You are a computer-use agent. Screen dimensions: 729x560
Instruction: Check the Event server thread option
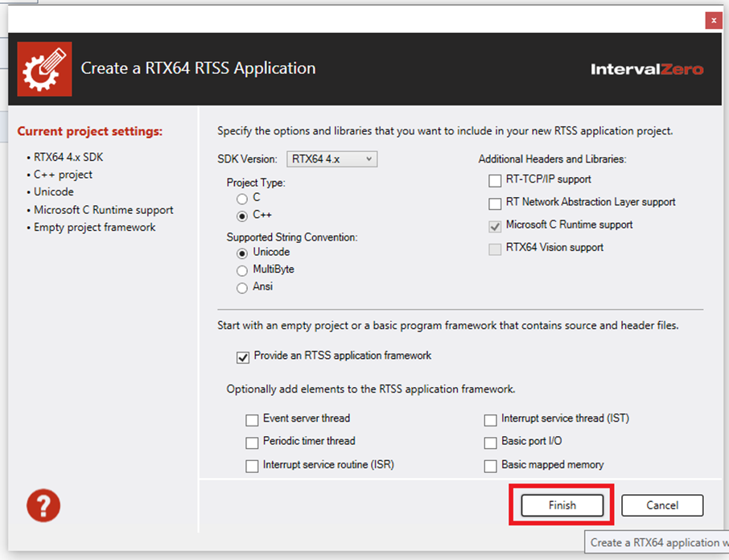pos(253,419)
